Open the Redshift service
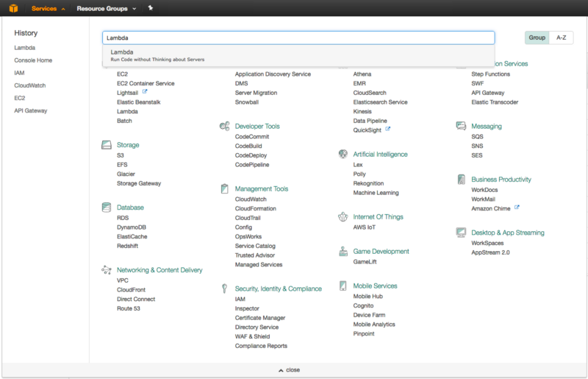588x379 pixels. coord(127,246)
